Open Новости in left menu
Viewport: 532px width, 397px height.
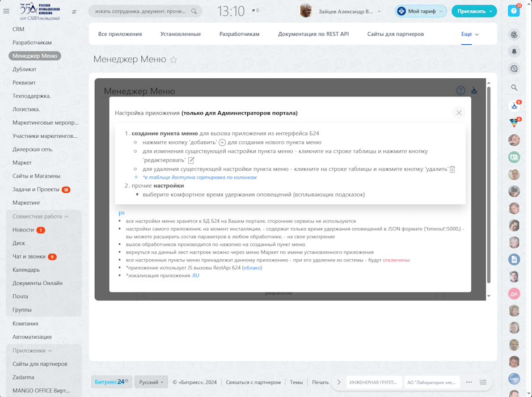[x=23, y=230]
